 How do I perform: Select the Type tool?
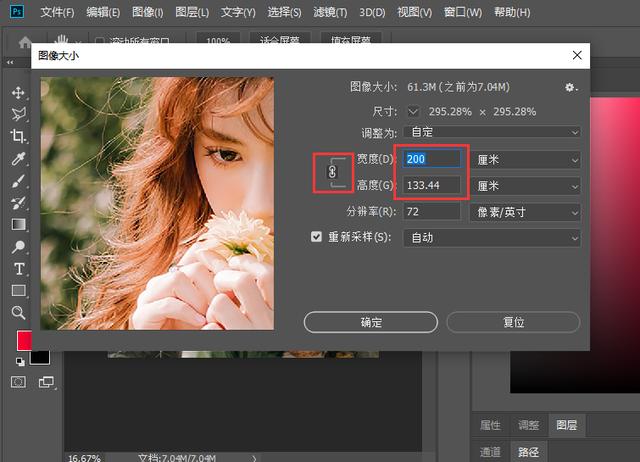18,269
